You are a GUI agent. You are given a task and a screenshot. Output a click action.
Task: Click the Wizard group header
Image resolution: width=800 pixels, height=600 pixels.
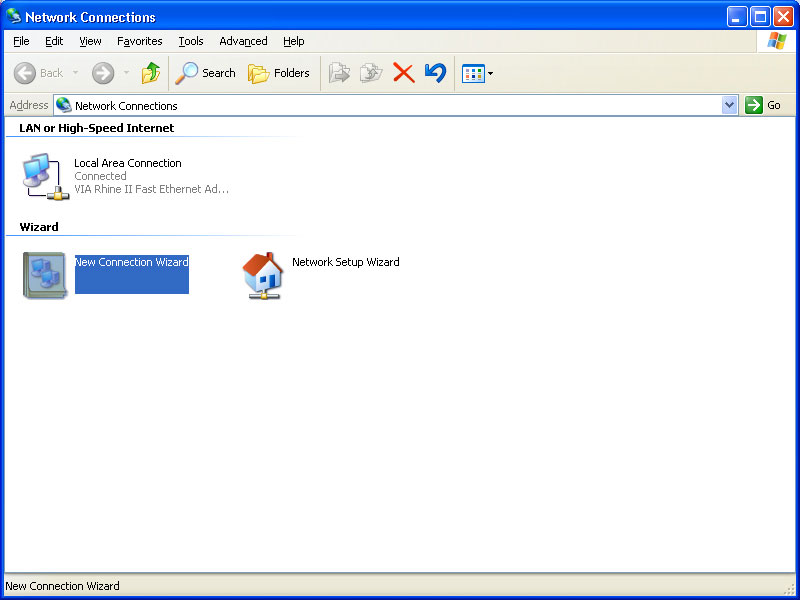39,227
